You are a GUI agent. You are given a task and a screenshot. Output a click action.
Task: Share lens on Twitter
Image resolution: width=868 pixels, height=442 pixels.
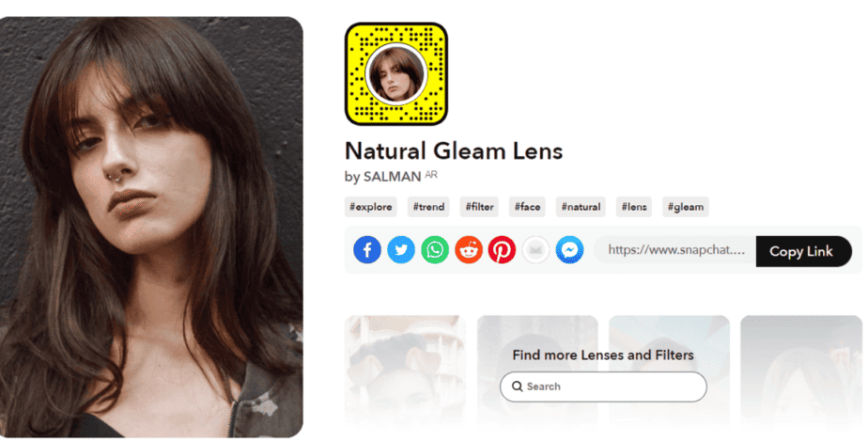tap(401, 250)
